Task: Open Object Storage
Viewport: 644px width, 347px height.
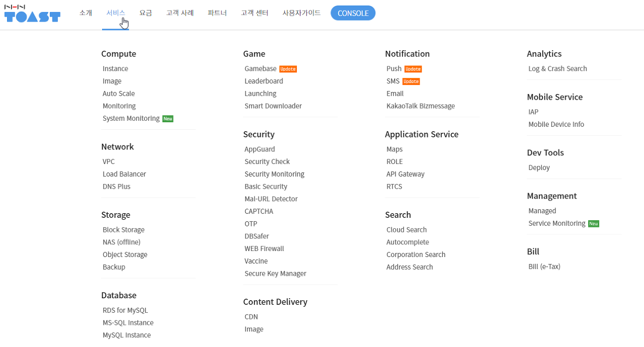Action: point(125,255)
